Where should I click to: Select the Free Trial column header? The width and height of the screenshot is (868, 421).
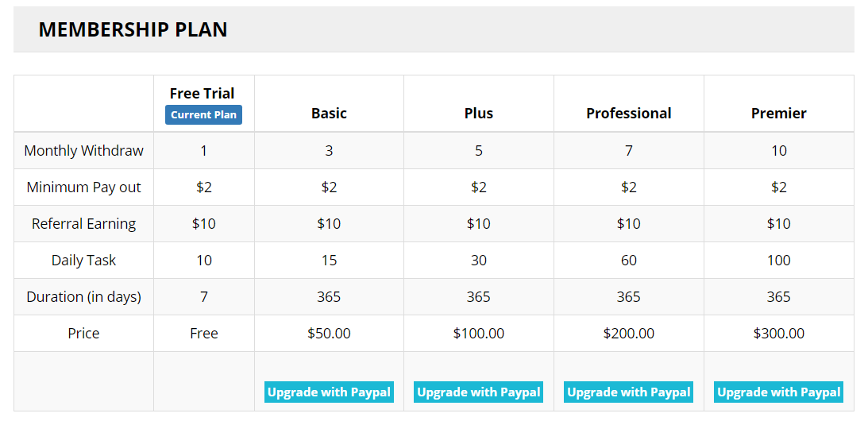pos(203,93)
